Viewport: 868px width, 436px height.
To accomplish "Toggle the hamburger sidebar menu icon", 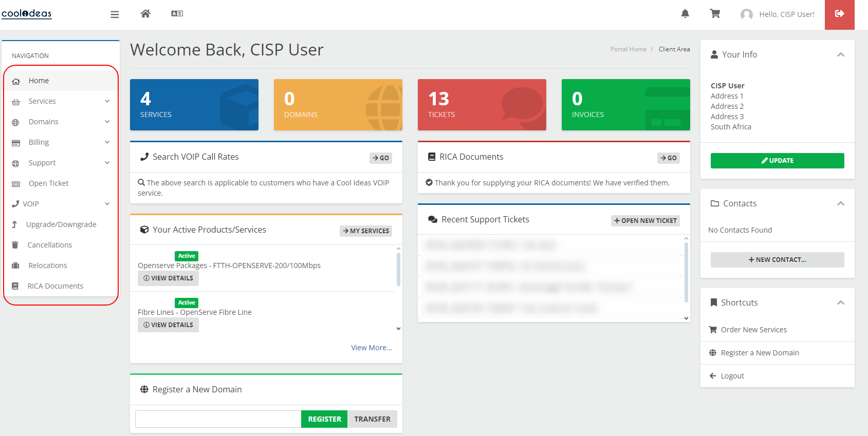I will 115,14.
